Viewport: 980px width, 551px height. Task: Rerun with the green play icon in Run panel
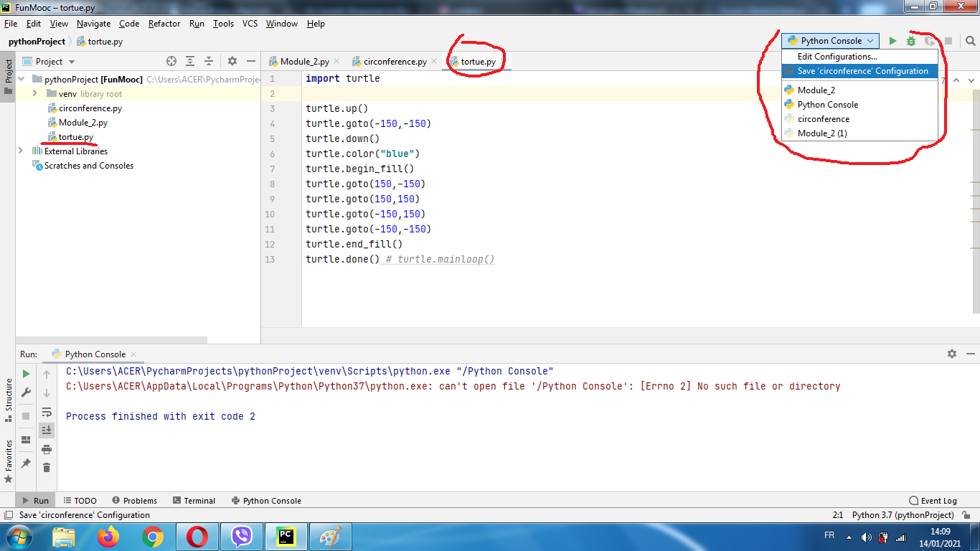pos(26,374)
